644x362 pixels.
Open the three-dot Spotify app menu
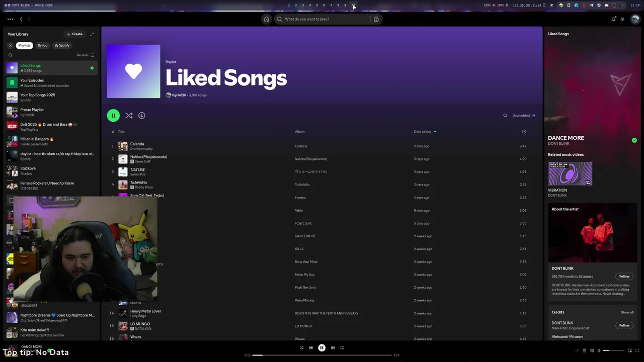(x=10, y=19)
